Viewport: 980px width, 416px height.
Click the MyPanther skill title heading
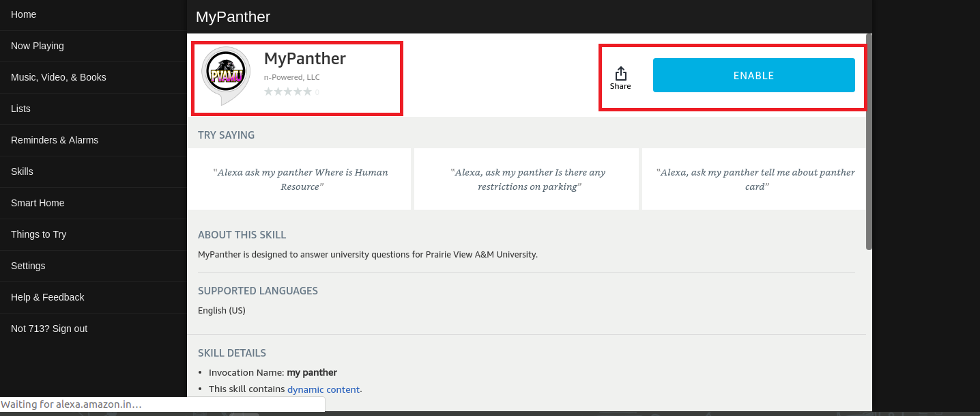[304, 59]
